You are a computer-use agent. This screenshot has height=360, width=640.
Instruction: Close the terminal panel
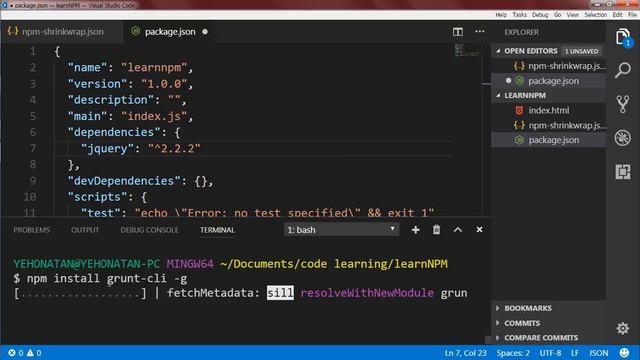coord(479,230)
